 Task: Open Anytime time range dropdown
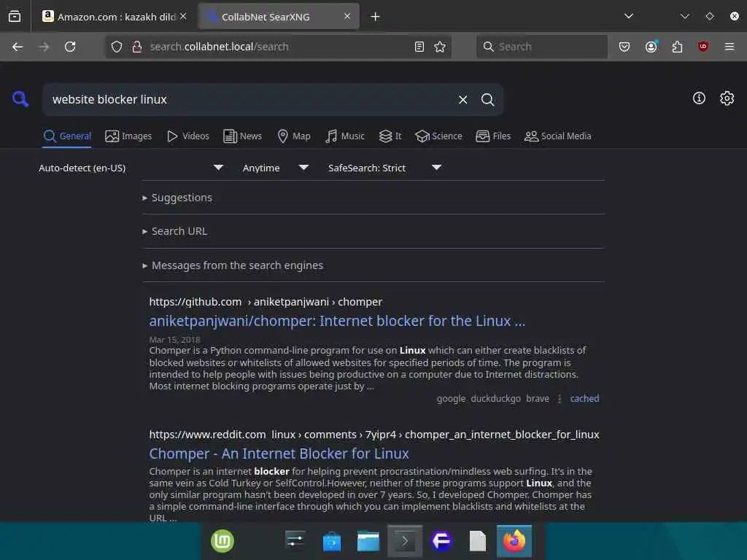[x=275, y=168]
